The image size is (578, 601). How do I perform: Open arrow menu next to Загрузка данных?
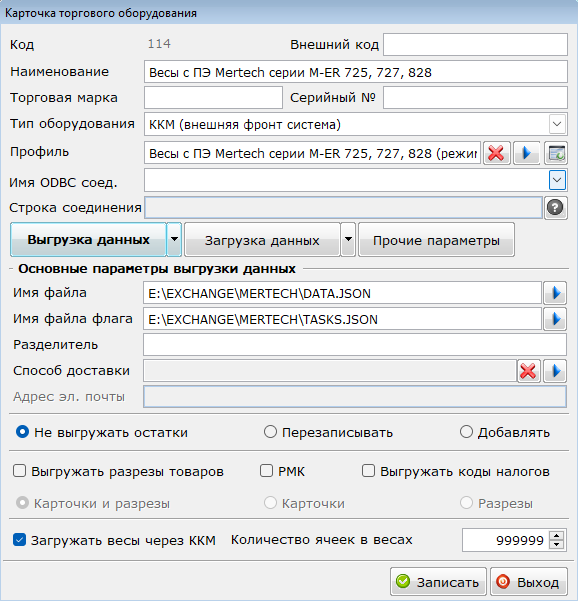pos(348,240)
